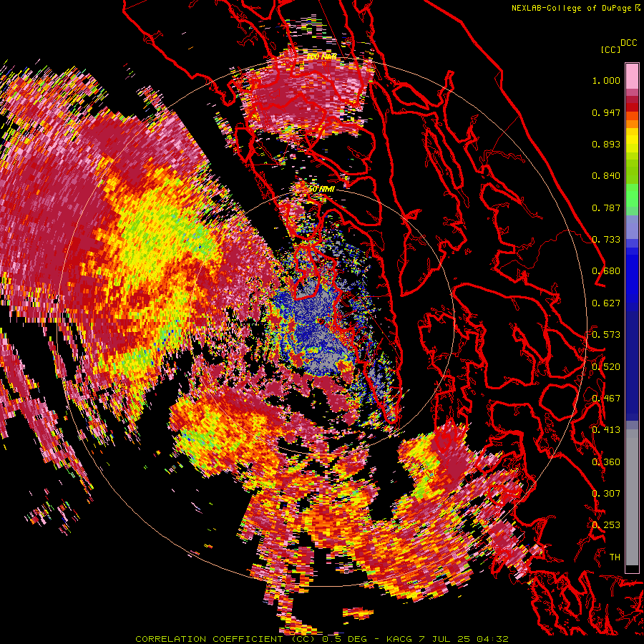Click the 0.413 value on the color scale

pos(606,430)
